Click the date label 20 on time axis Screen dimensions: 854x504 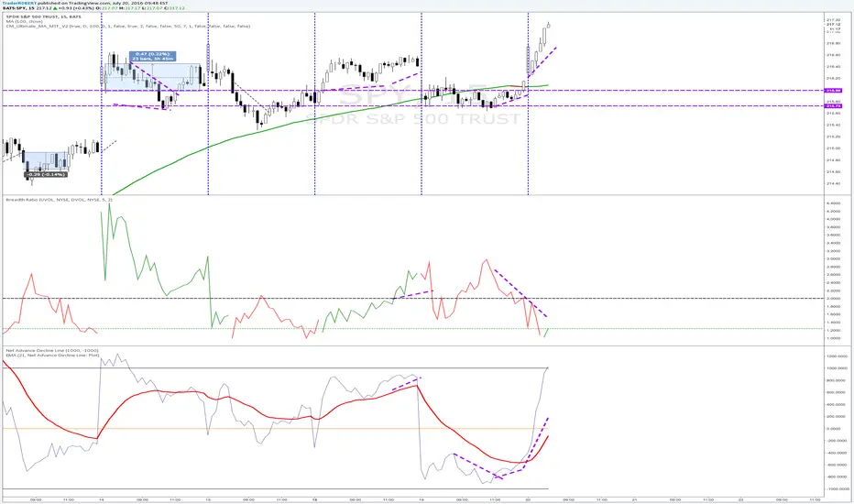click(528, 499)
